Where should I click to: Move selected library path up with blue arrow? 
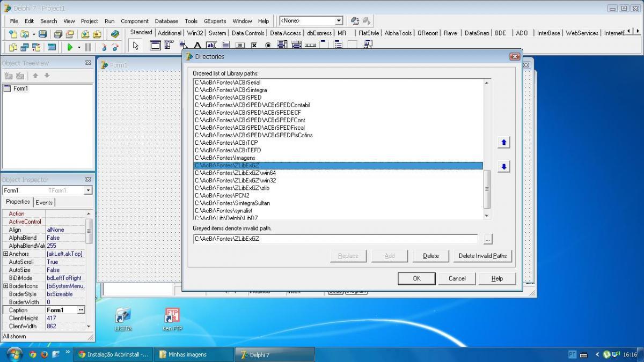click(x=503, y=142)
